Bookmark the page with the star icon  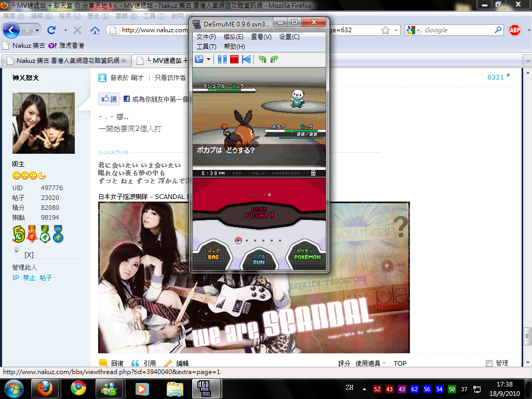(x=385, y=30)
